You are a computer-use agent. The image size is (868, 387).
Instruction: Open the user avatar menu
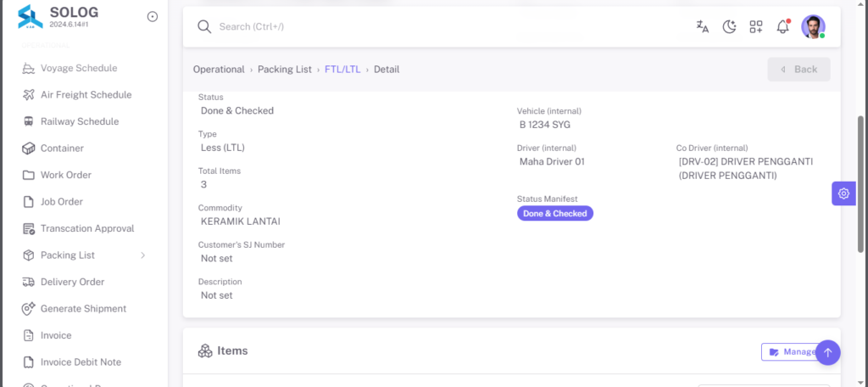(813, 26)
